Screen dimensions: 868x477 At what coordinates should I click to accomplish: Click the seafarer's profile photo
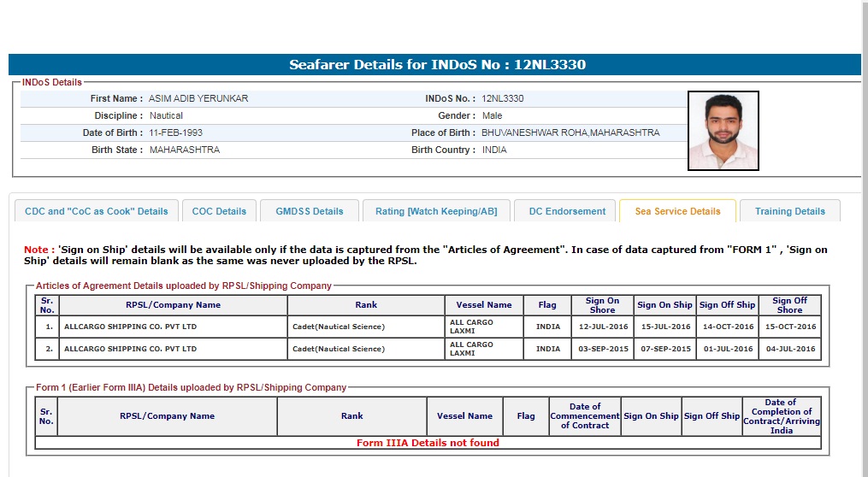coord(723,131)
